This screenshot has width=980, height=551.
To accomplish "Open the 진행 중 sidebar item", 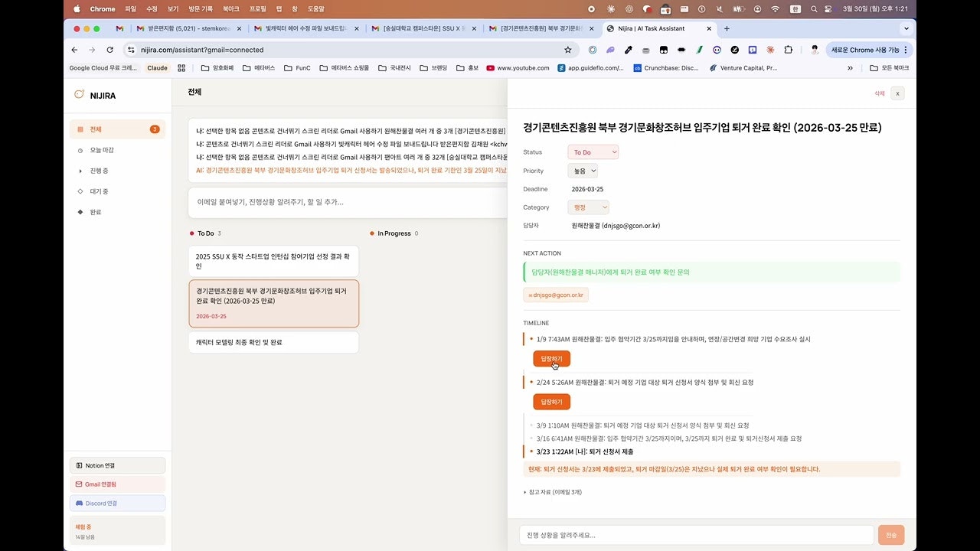I will 117,171.
